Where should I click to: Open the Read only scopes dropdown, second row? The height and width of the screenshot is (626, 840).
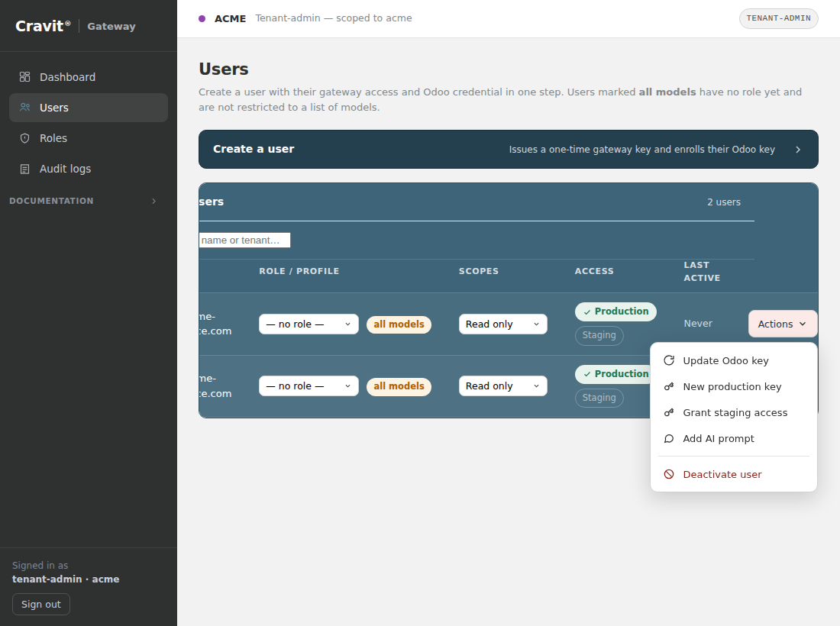[503, 386]
